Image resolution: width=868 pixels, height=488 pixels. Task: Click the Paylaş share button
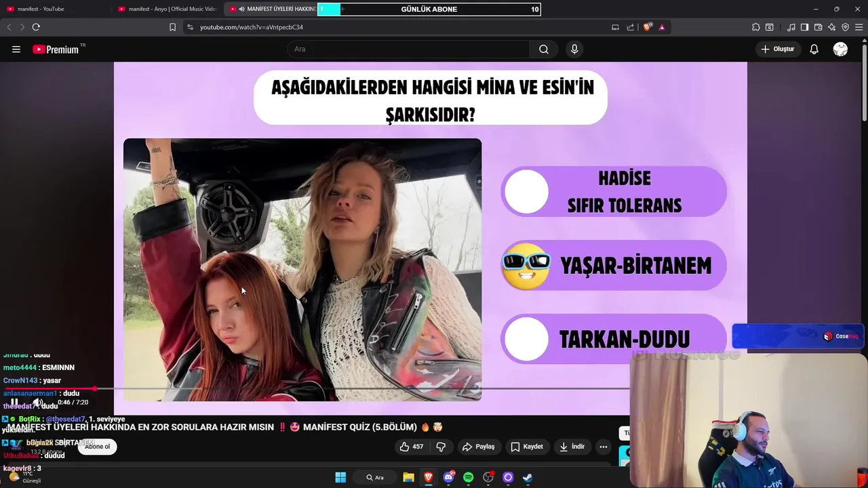pos(479,447)
